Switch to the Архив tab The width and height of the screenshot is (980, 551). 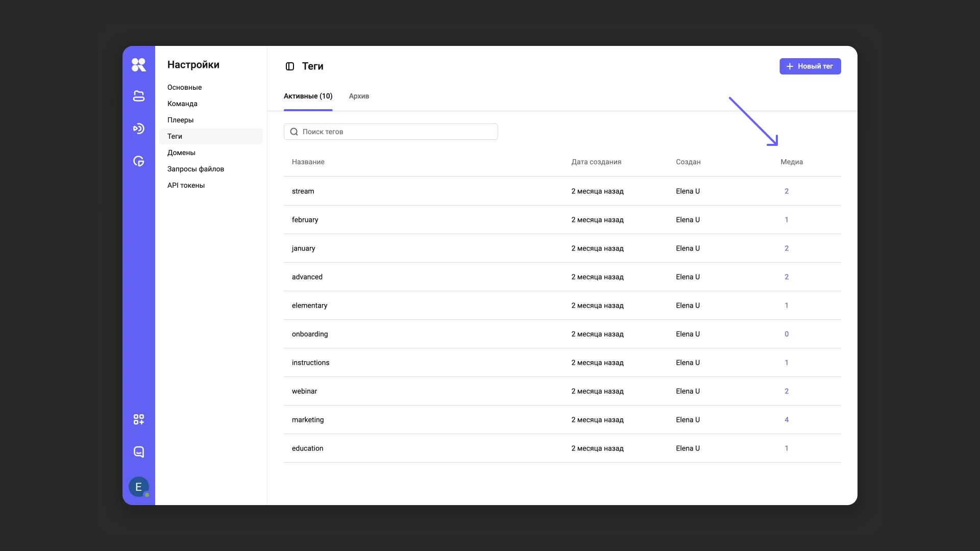pos(359,96)
